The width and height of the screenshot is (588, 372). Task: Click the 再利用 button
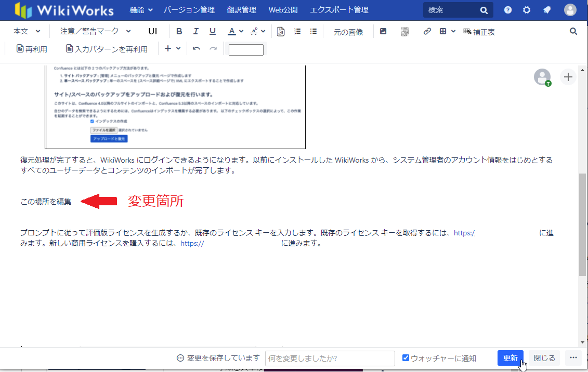32,49
